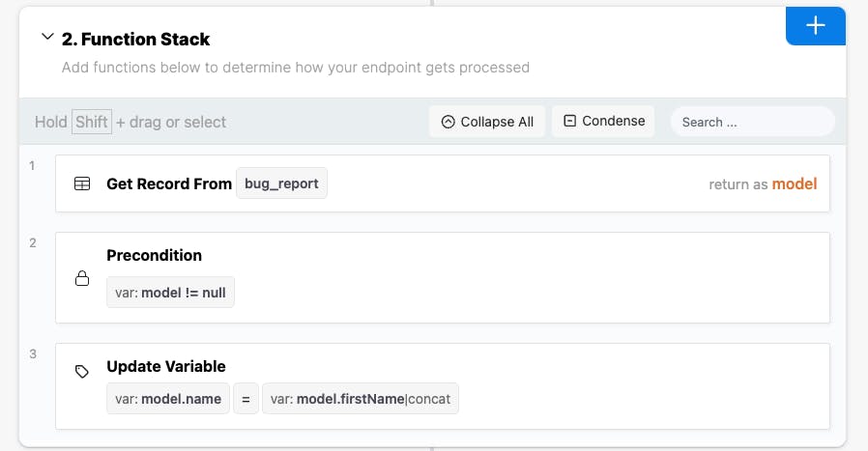Click the Search input field
The image size is (868, 451).
[751, 122]
